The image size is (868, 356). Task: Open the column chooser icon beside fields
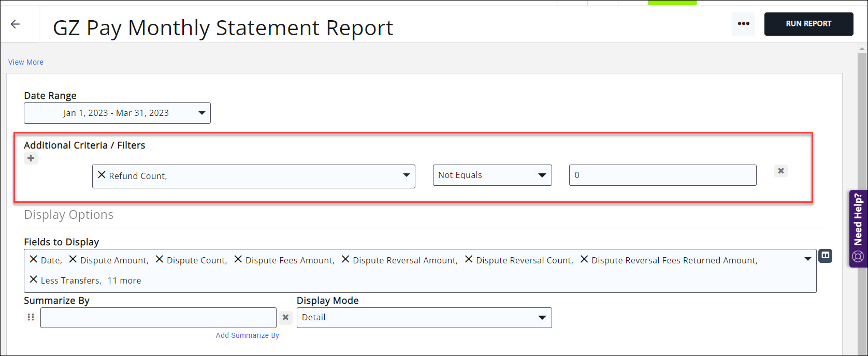826,256
